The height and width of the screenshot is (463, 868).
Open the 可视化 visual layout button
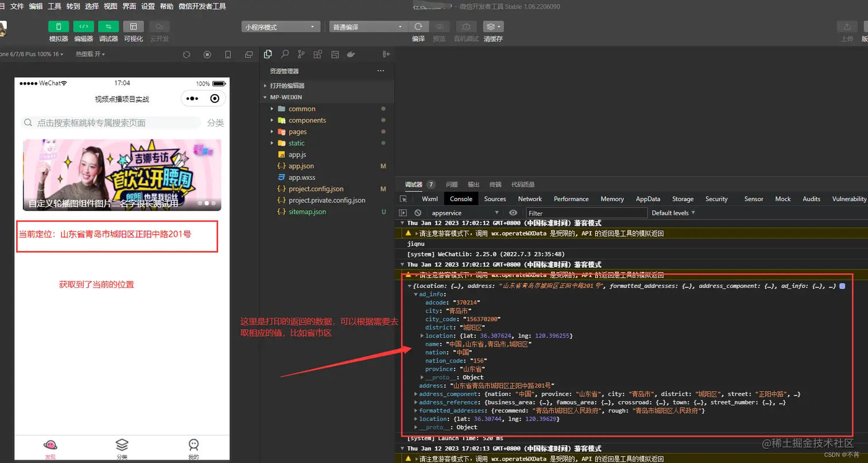134,26
